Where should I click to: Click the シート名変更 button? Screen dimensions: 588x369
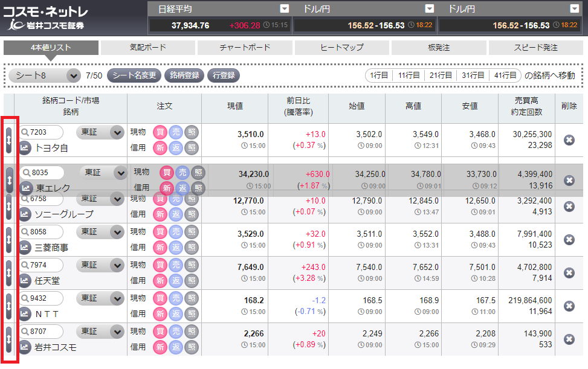pos(134,75)
